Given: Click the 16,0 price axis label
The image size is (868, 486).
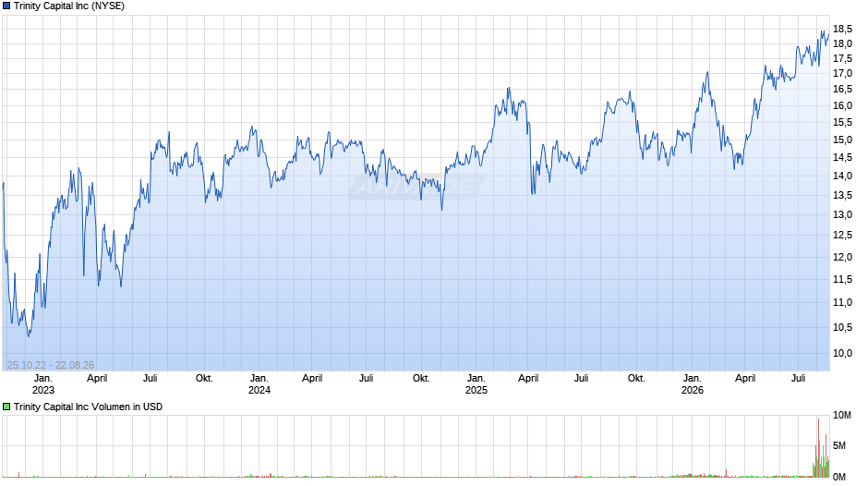Looking at the screenshot, I should [x=842, y=106].
